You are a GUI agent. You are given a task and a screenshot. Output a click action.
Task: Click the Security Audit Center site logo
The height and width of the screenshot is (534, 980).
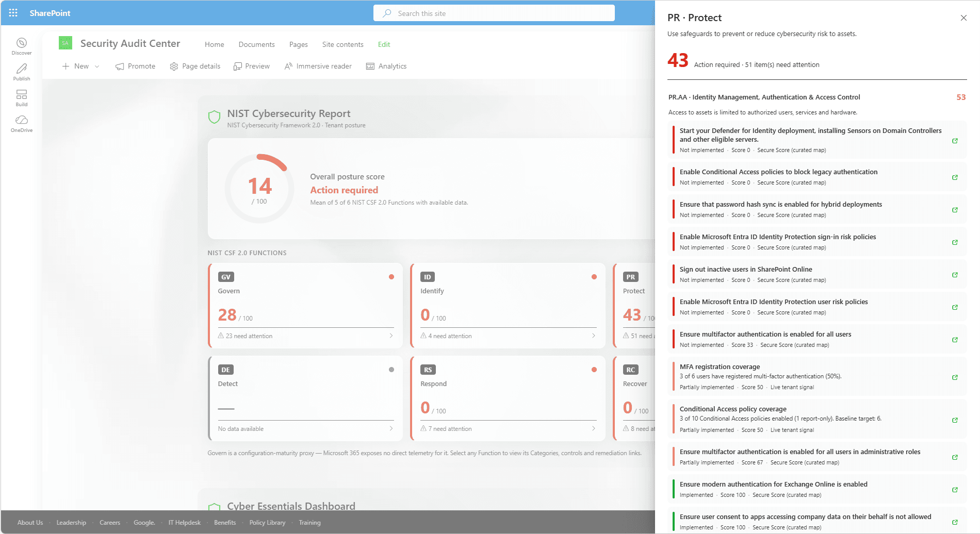(x=66, y=43)
